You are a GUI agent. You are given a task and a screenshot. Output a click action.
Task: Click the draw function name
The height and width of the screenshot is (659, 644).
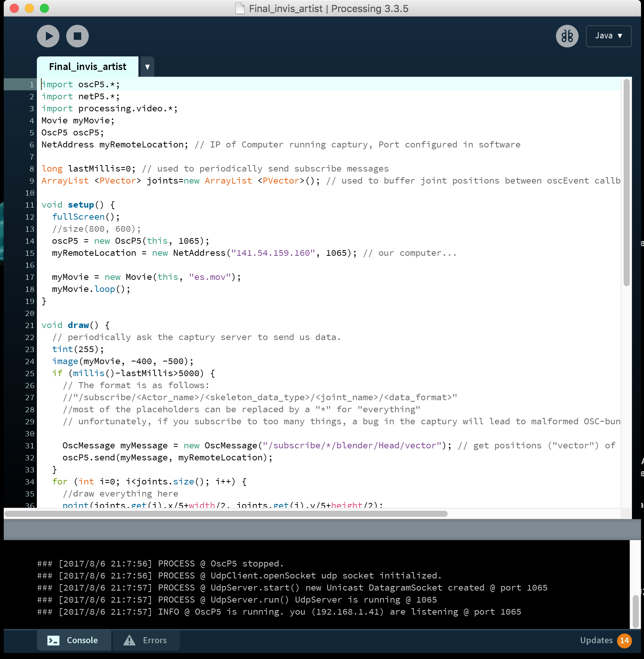click(x=78, y=325)
